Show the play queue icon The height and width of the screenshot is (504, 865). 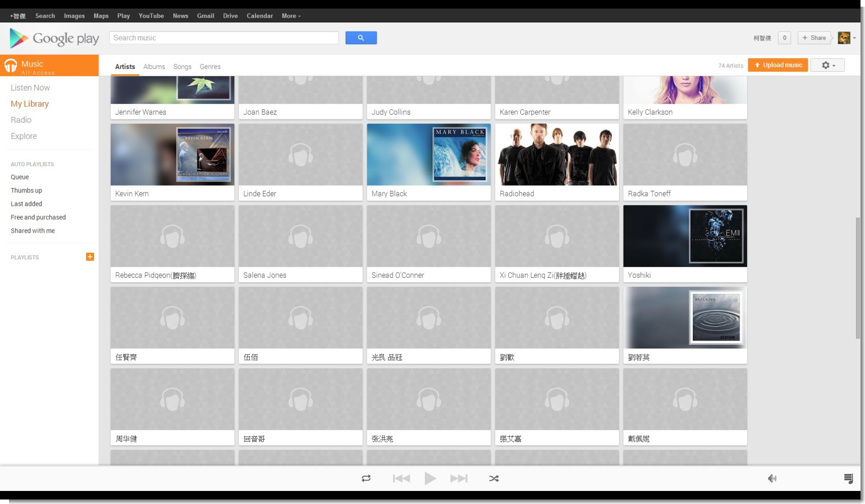848,478
